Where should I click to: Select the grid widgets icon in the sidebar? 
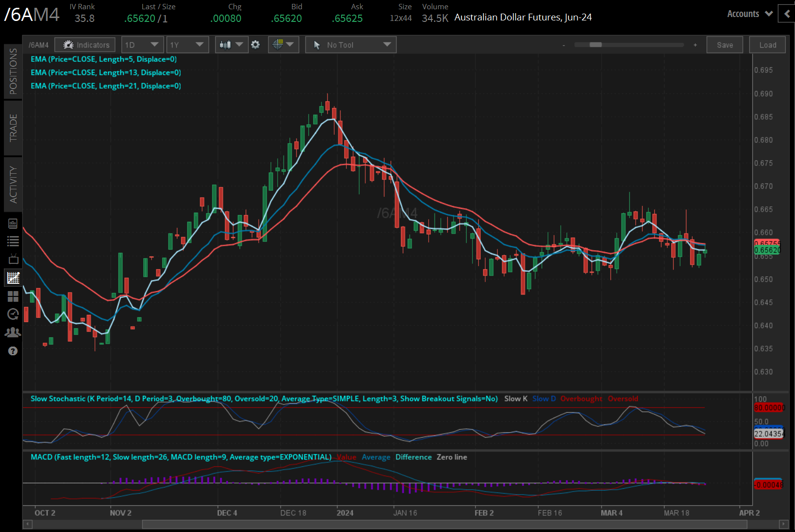13,296
